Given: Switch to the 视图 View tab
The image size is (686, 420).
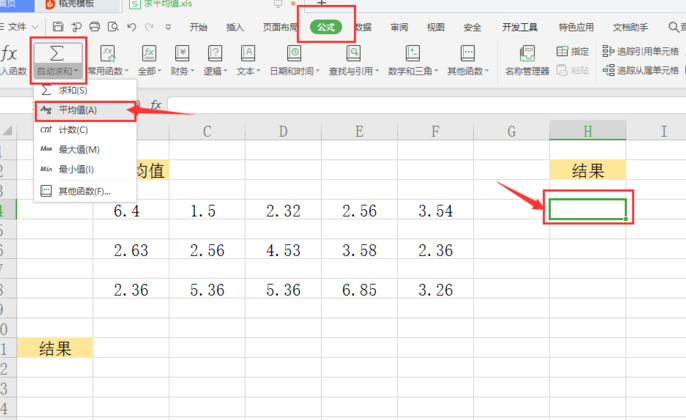Looking at the screenshot, I should pyautogui.click(x=435, y=27).
